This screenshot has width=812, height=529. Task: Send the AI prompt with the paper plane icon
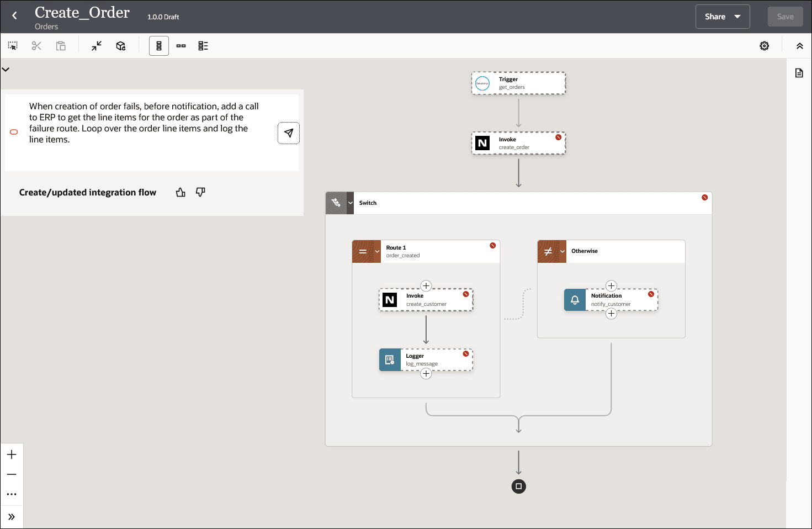tap(289, 133)
